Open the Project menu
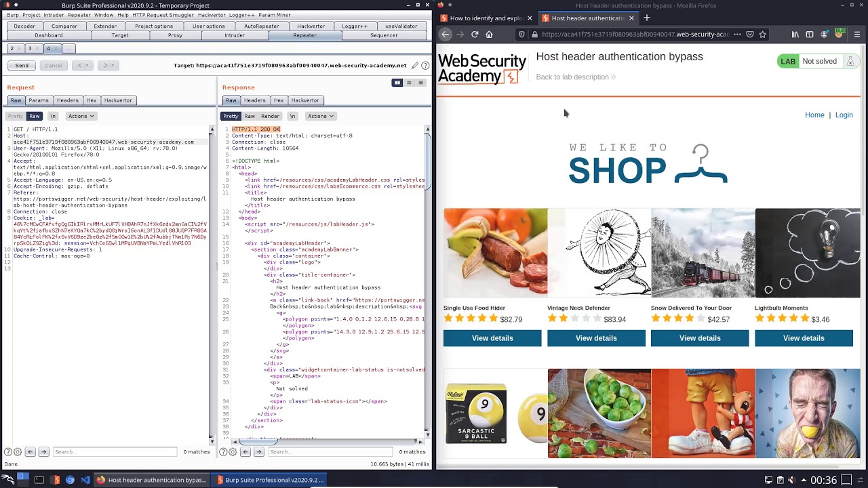 click(31, 15)
